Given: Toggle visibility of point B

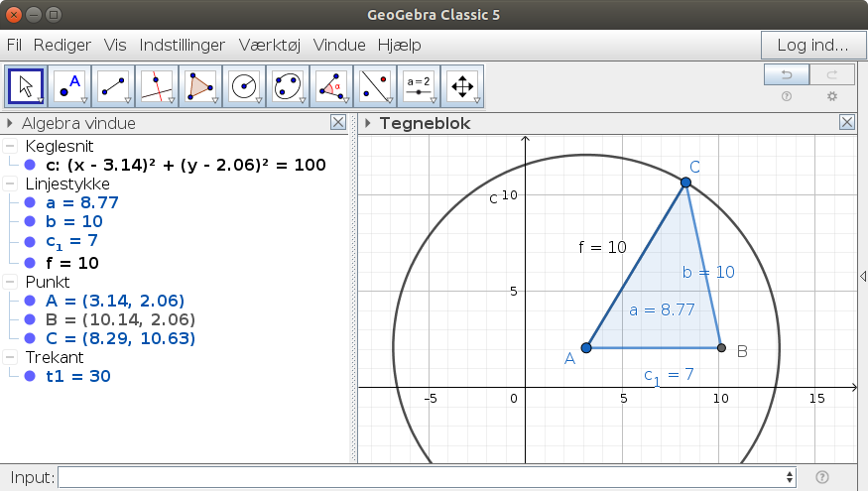Looking at the screenshot, I should (30, 319).
